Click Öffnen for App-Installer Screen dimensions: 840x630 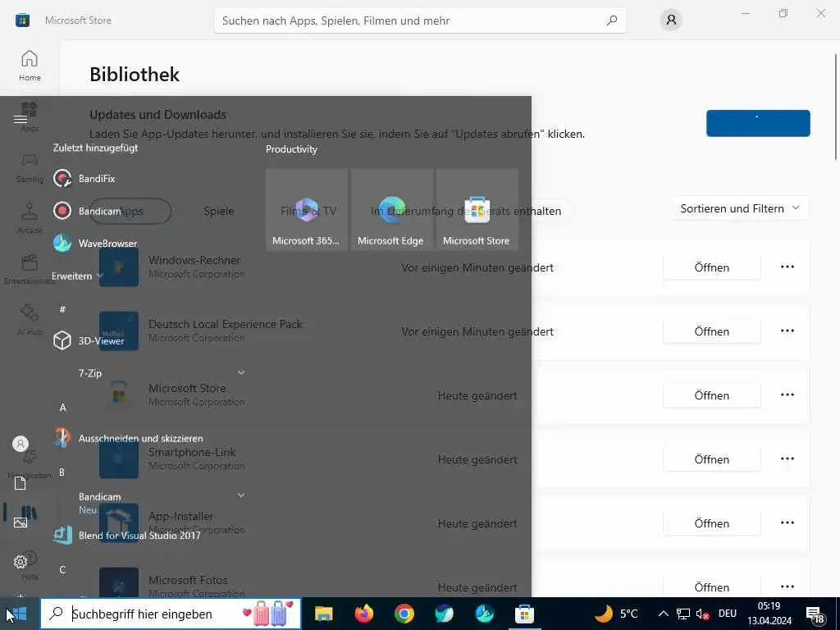pos(711,523)
